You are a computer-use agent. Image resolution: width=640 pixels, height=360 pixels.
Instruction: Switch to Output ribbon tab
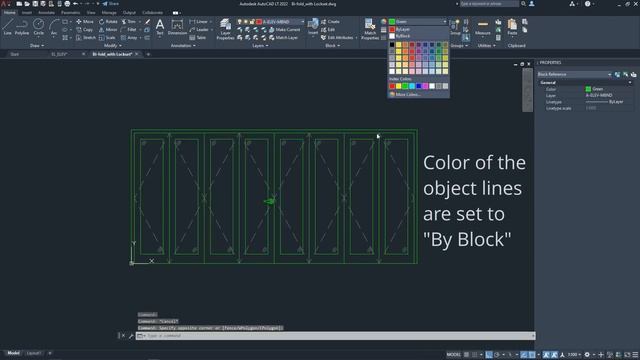129,13
